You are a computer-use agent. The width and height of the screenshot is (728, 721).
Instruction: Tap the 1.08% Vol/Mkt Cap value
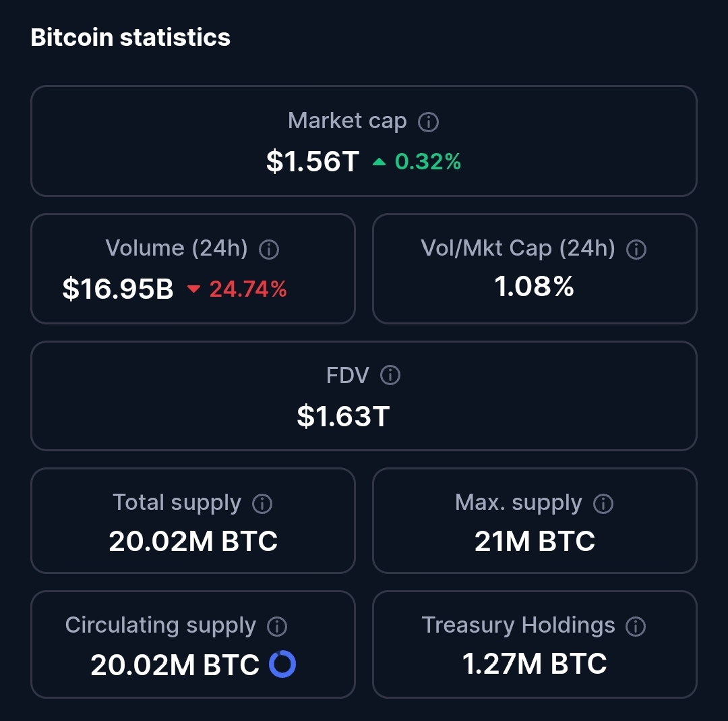(535, 287)
